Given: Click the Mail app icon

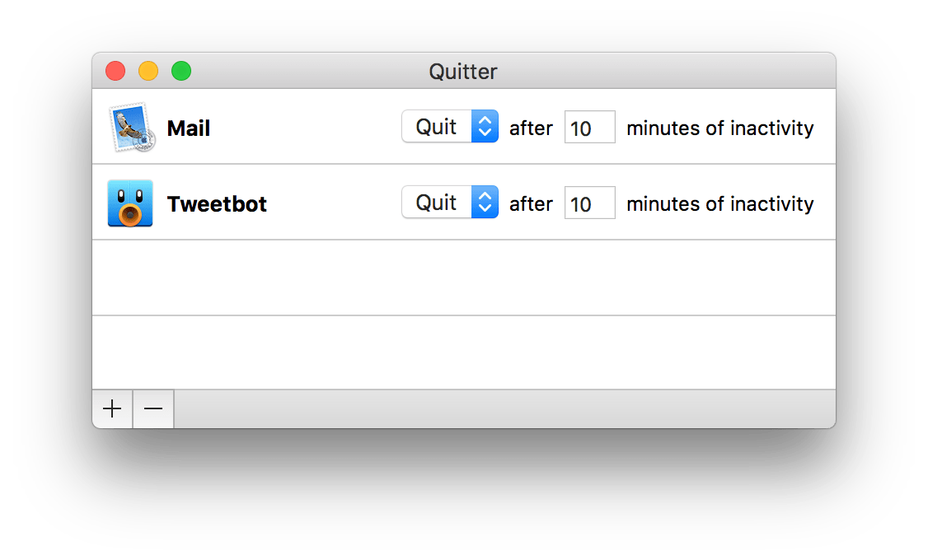Looking at the screenshot, I should 131,128.
